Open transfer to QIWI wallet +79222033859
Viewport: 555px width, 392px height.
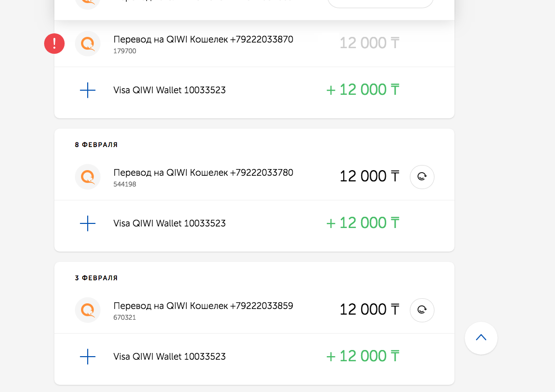pyautogui.click(x=203, y=306)
